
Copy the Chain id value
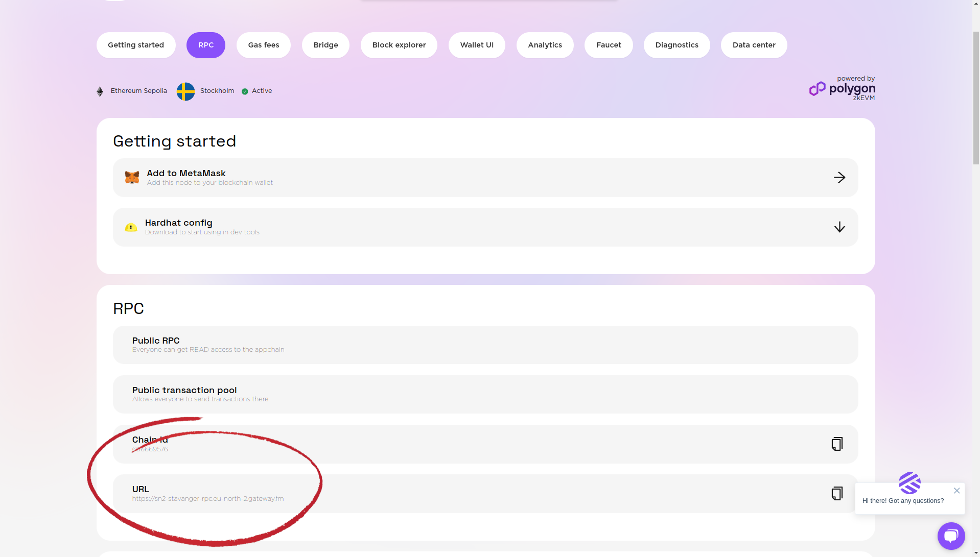[x=836, y=444]
